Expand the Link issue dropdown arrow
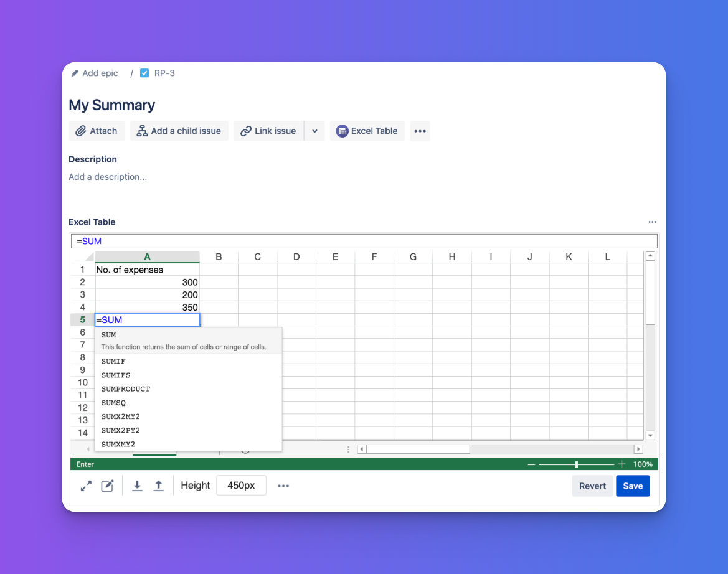The image size is (728, 574). [x=314, y=131]
